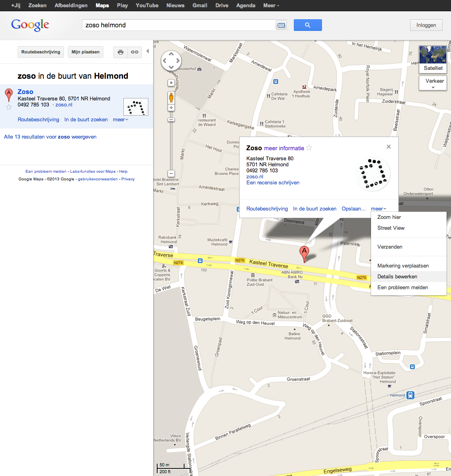Click the pan compass control on the map
Image resolution: width=451 pixels, height=476 pixels.
click(x=171, y=60)
